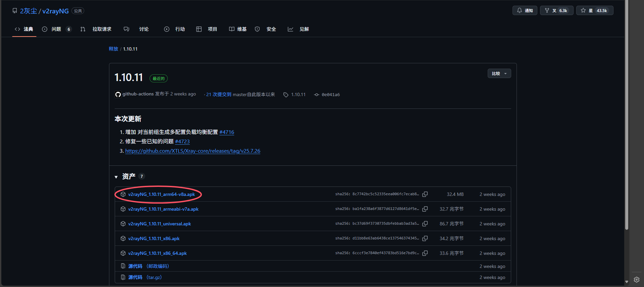The height and width of the screenshot is (287, 644).
Task: Open the 见解 insights tab
Action: click(298, 29)
